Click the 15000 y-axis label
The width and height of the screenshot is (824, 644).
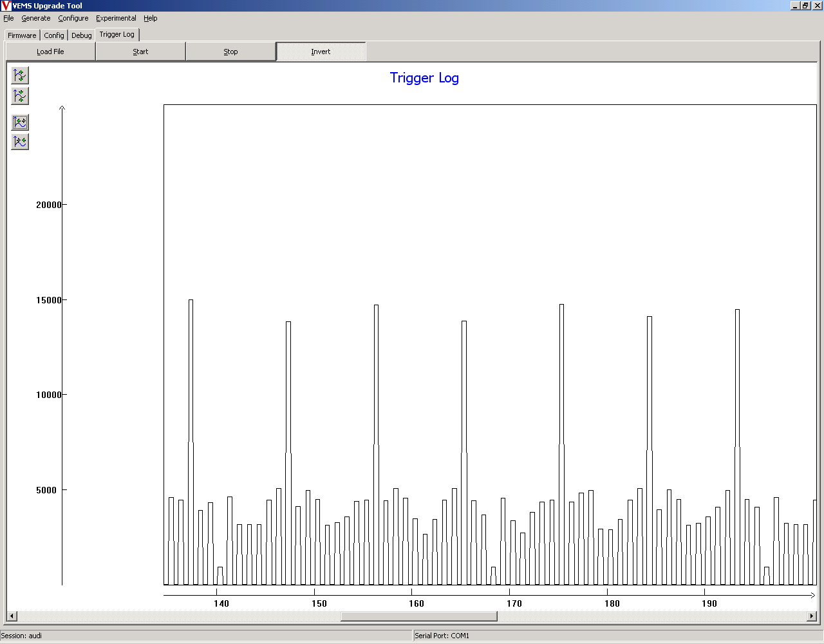(x=49, y=300)
